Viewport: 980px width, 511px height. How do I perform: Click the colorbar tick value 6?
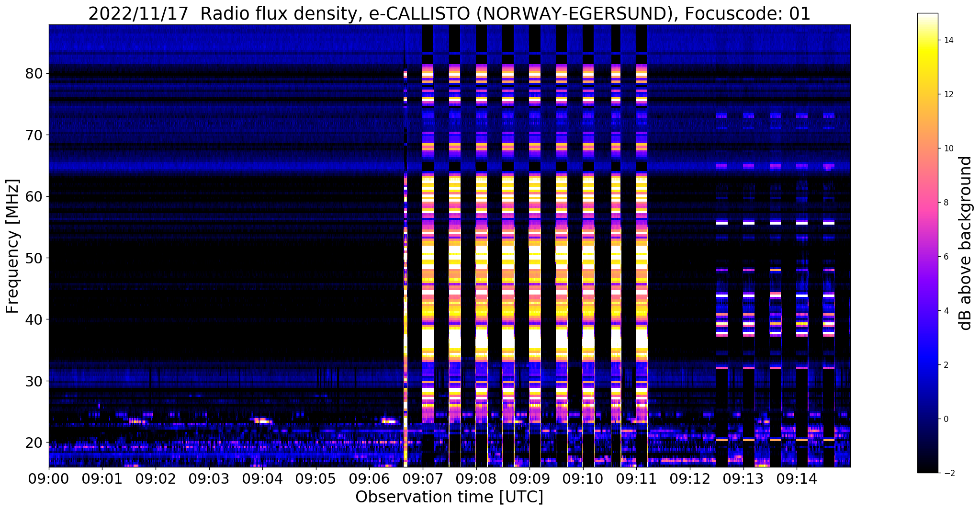[946, 257]
